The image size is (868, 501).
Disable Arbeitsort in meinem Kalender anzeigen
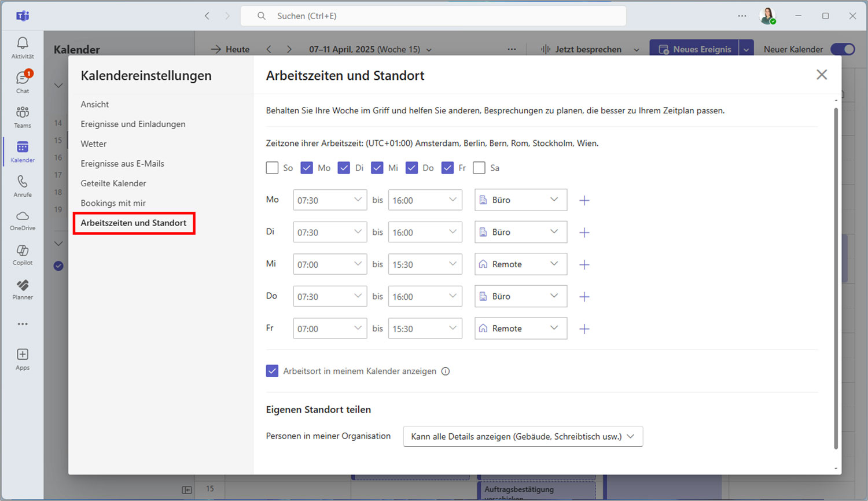[x=272, y=371]
